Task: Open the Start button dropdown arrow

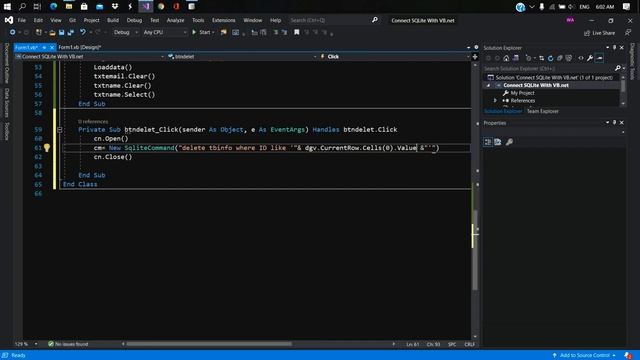Action: point(213,32)
